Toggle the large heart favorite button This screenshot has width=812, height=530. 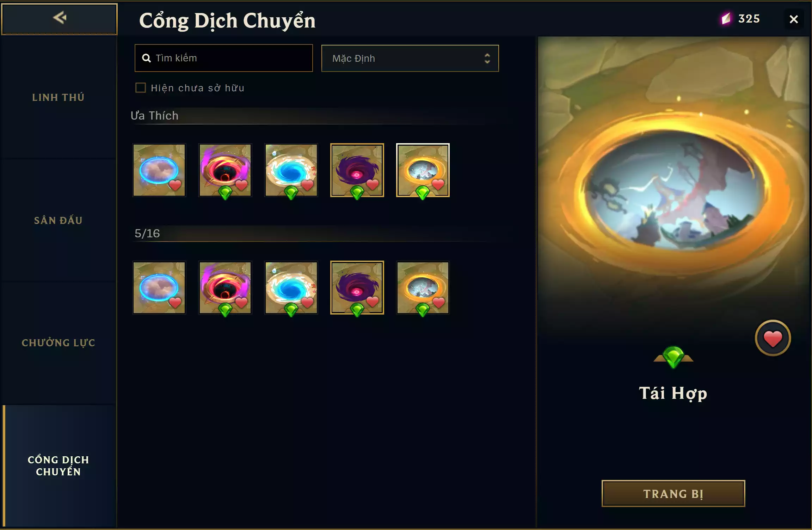(773, 338)
